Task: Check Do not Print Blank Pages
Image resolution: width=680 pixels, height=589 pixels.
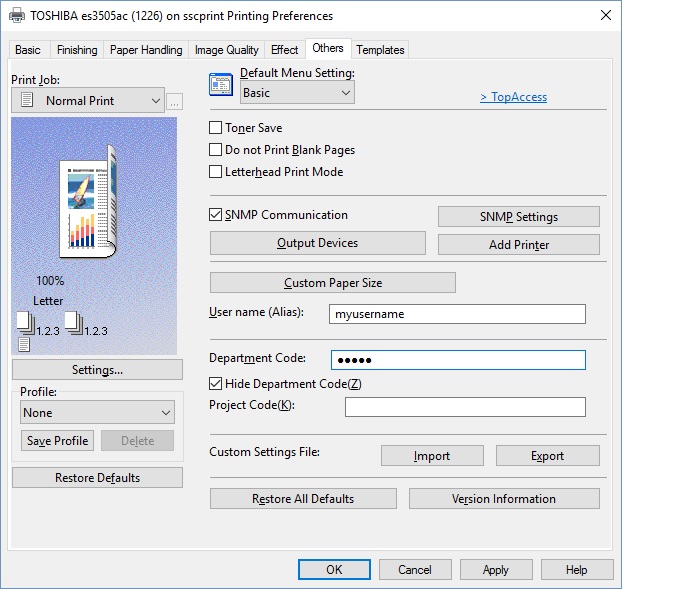Action: [216, 150]
